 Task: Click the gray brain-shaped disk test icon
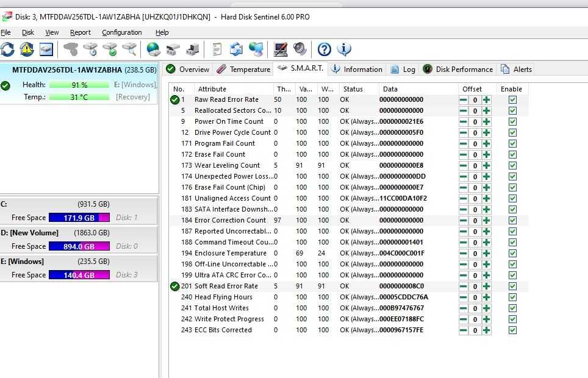coord(71,49)
